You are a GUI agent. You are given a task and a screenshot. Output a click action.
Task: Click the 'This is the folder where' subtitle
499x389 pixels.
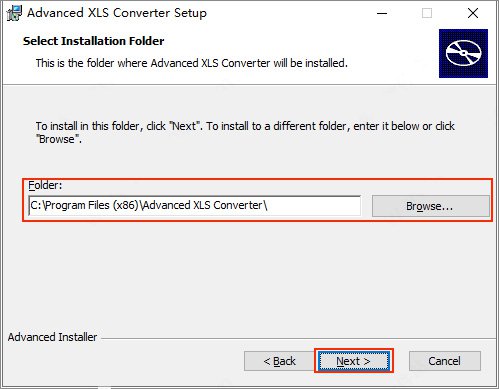192,63
